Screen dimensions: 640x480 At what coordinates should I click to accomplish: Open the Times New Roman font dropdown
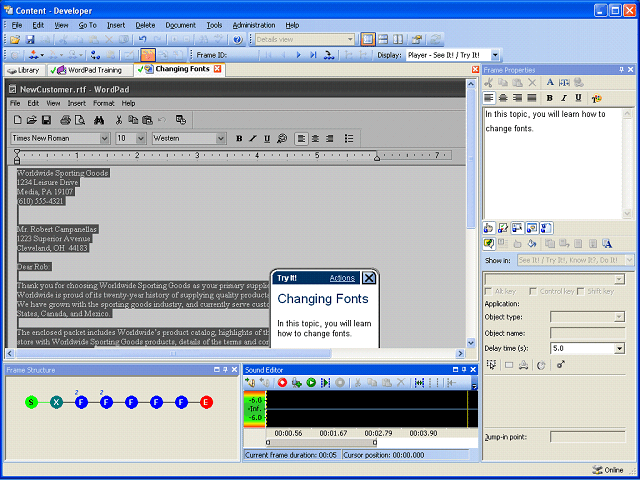click(x=104, y=138)
